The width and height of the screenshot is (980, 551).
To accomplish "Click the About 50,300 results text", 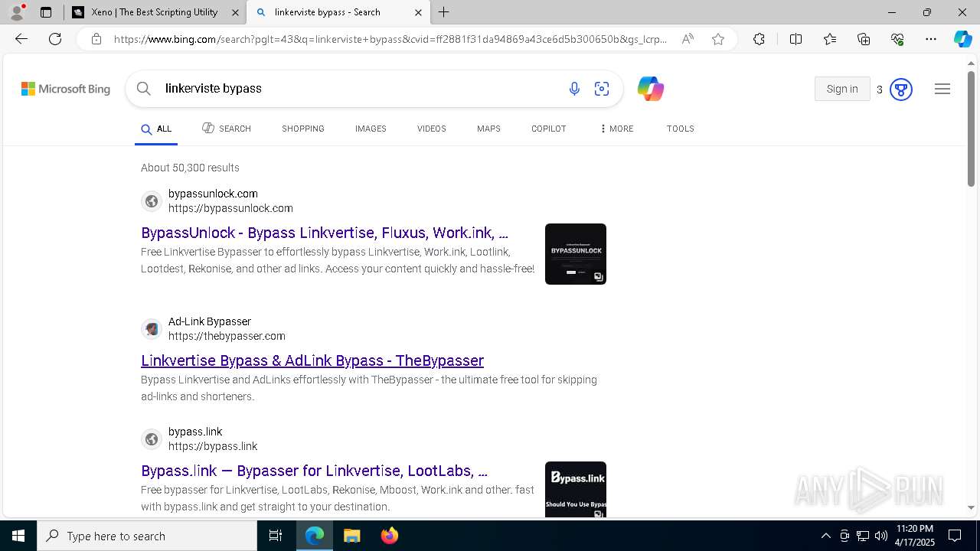I will [190, 168].
